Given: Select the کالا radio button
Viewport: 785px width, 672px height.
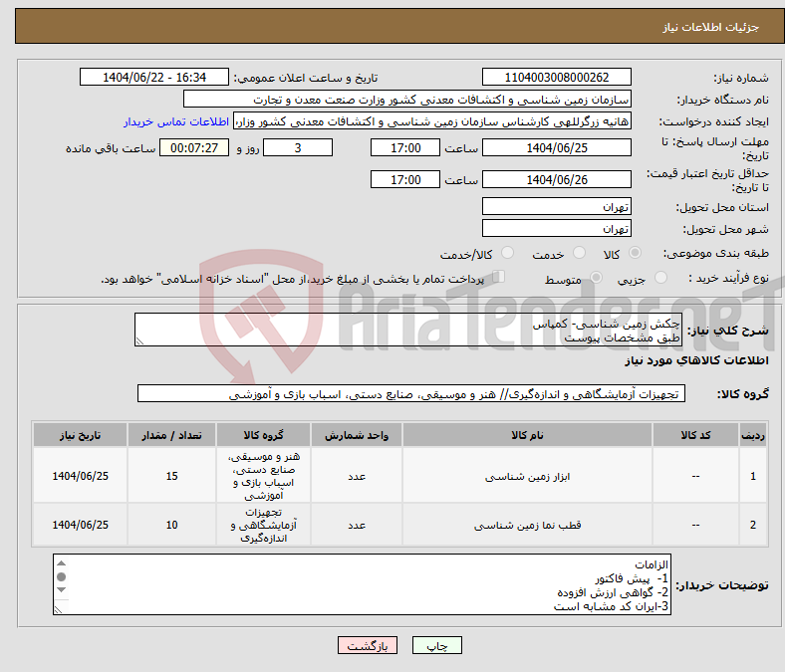Looking at the screenshot, I should (x=635, y=253).
